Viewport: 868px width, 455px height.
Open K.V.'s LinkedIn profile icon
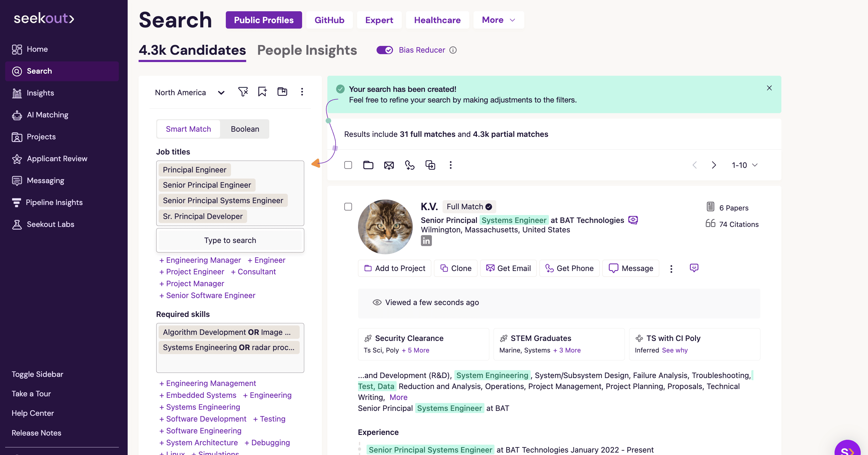(426, 241)
